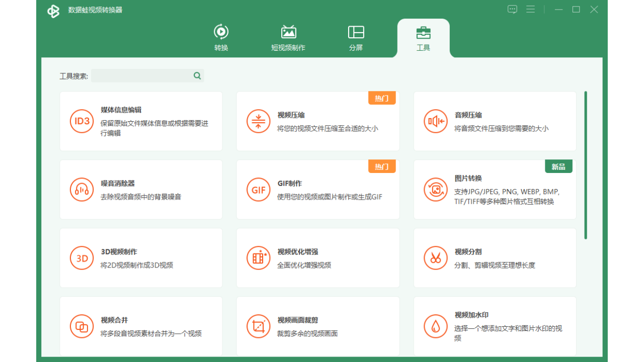644x362 pixels.
Task: Open the video compression tool icon
Action: (259, 121)
